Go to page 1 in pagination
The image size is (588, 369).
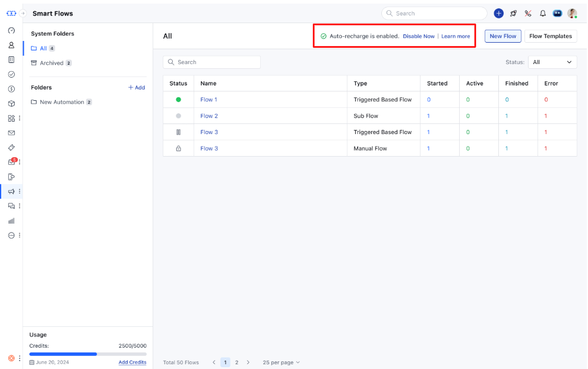pos(225,362)
